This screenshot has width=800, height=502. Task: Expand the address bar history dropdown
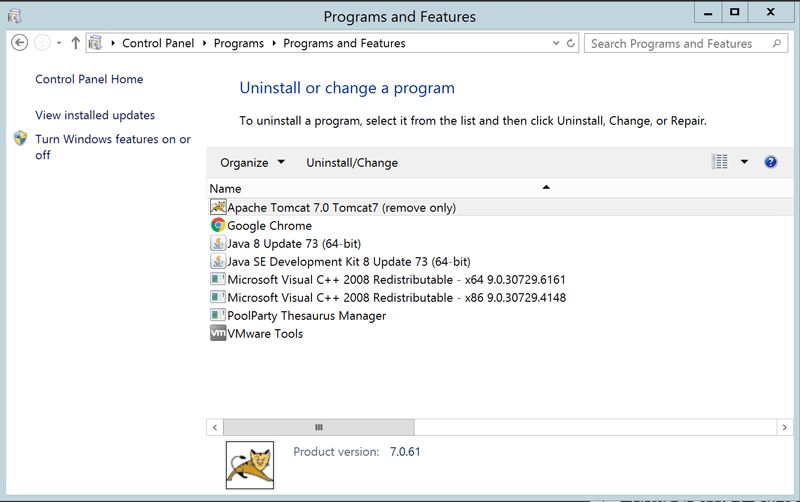(x=556, y=43)
